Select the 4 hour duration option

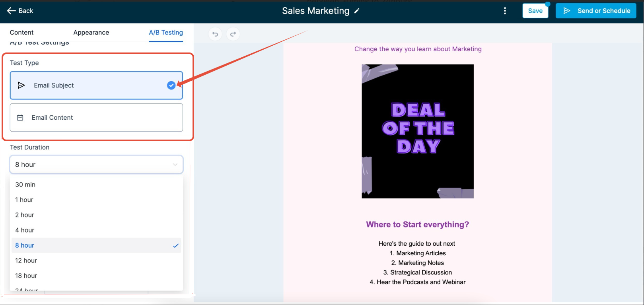pyautogui.click(x=96, y=230)
